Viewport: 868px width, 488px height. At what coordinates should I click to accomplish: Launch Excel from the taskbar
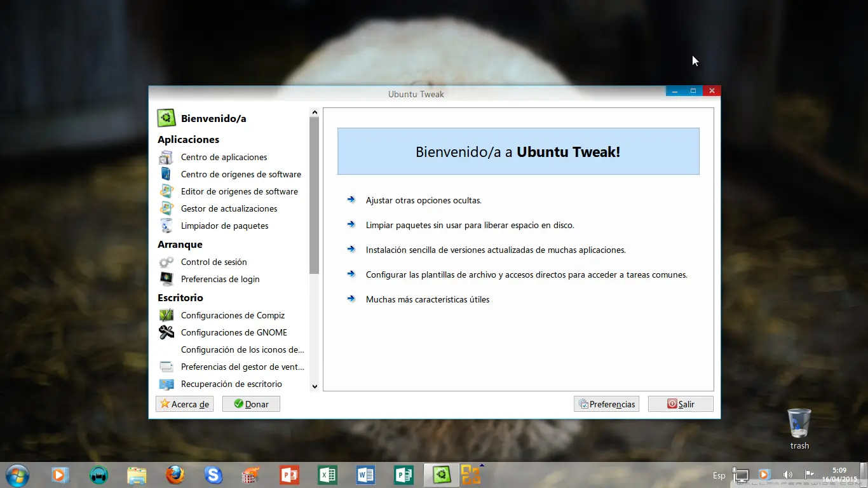click(327, 475)
